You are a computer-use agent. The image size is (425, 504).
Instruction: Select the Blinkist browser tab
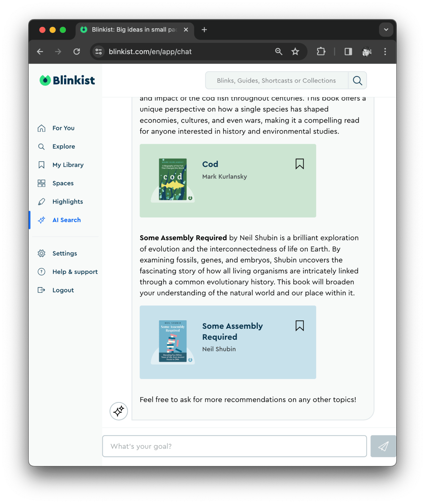(x=135, y=30)
